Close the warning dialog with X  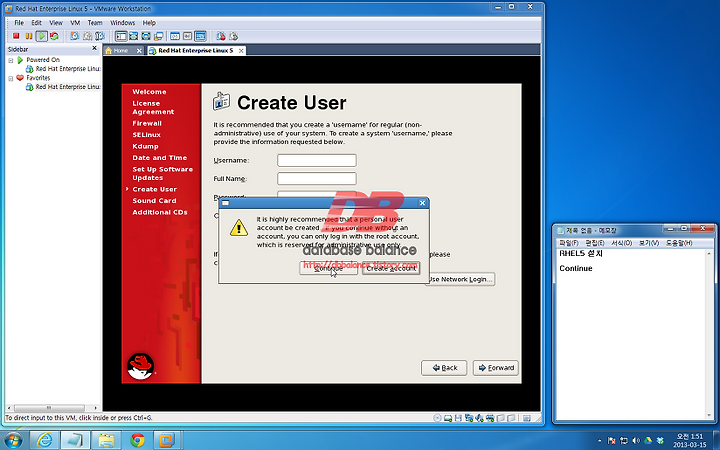coord(422,202)
